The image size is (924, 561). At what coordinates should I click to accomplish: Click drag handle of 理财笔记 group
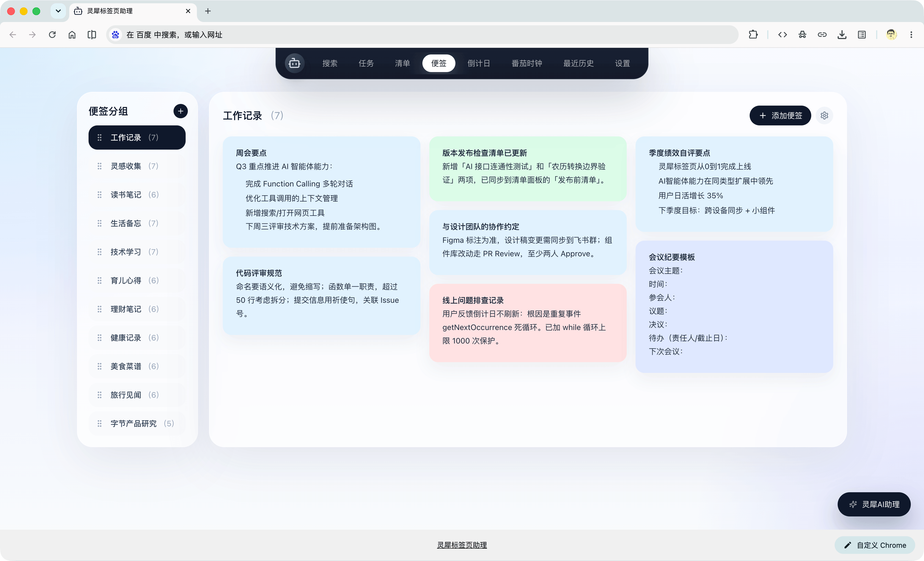coord(99,309)
